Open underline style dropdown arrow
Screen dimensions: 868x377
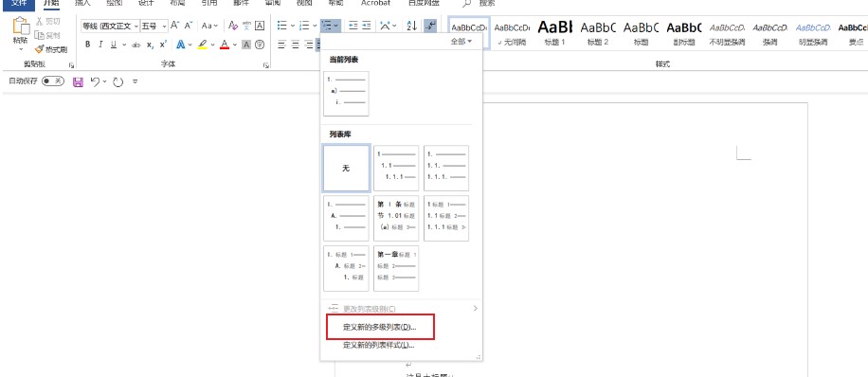124,45
